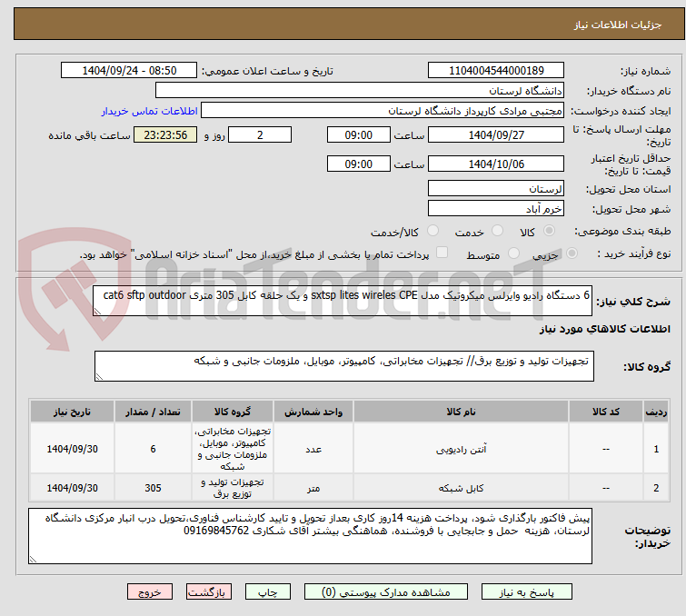Click the ردیف column header
686x616 pixels.
coord(656,412)
